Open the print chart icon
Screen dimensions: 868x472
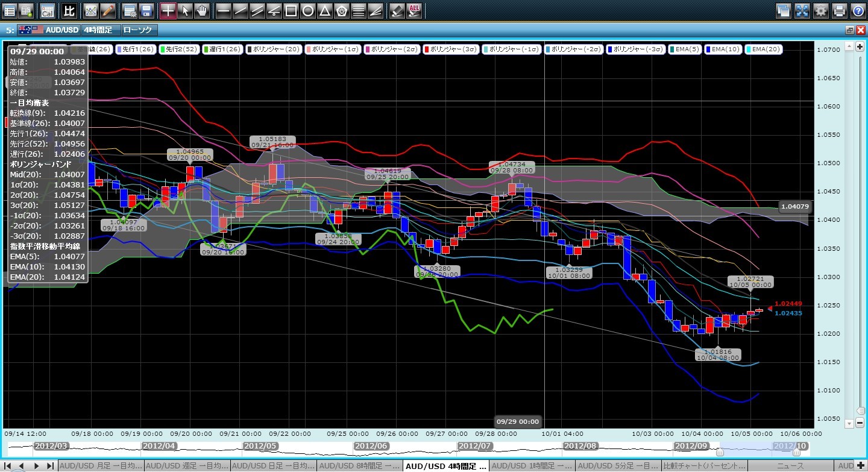pos(839,10)
